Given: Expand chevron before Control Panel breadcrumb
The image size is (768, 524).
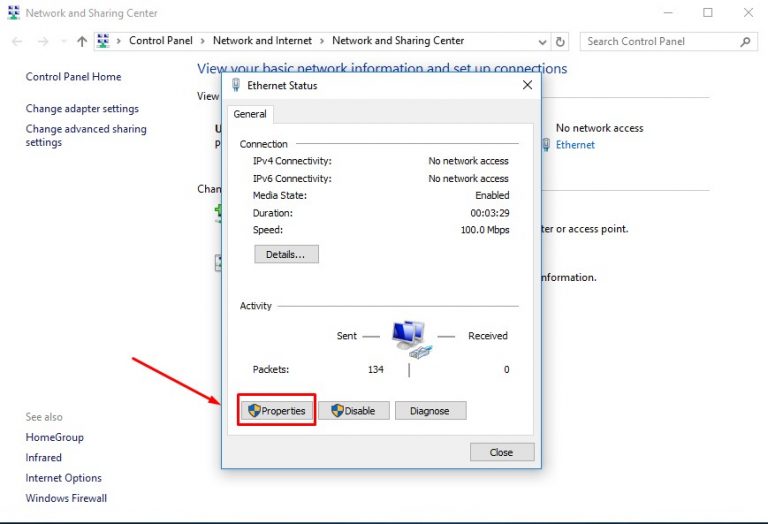Looking at the screenshot, I should [x=119, y=41].
